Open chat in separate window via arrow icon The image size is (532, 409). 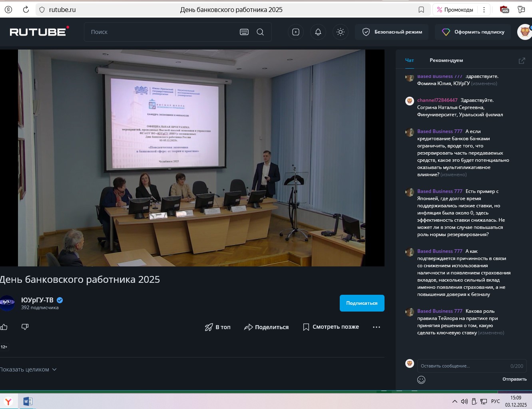[x=522, y=60]
